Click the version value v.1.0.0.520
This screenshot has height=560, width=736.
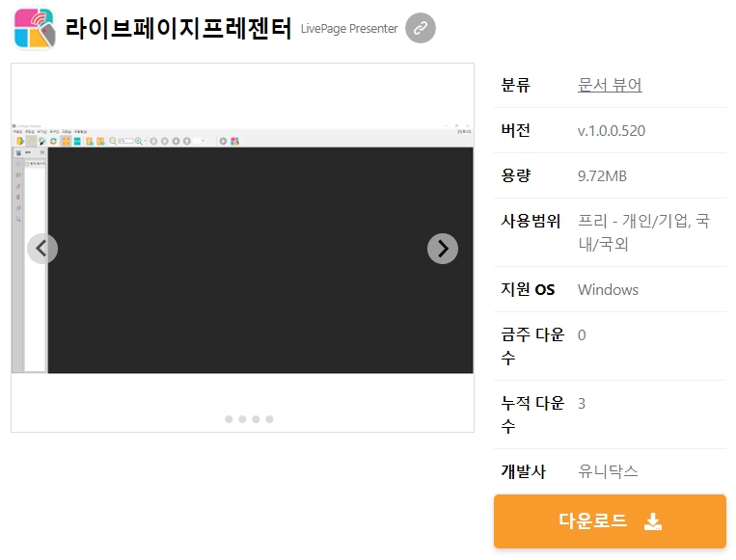click(612, 130)
